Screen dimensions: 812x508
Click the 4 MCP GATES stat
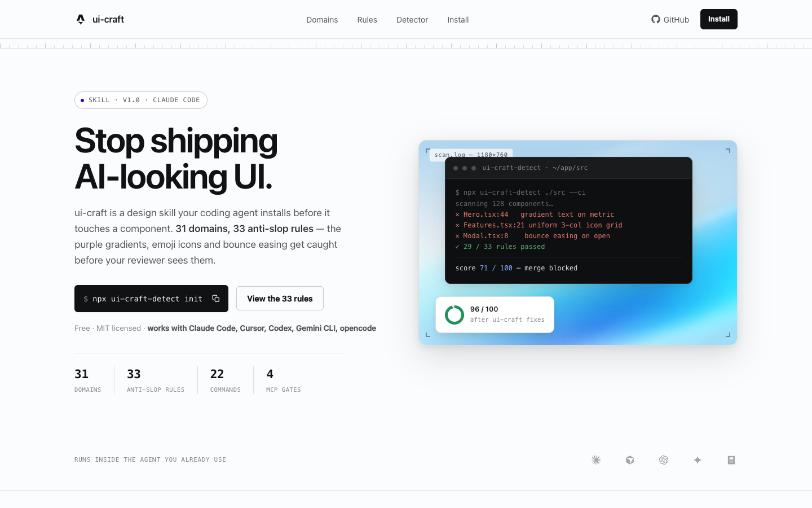tap(284, 380)
